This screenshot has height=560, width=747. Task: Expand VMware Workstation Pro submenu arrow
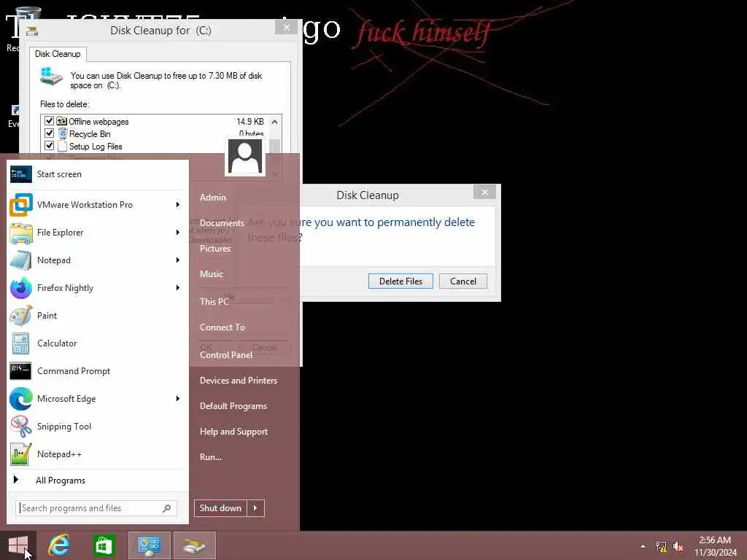click(x=178, y=205)
